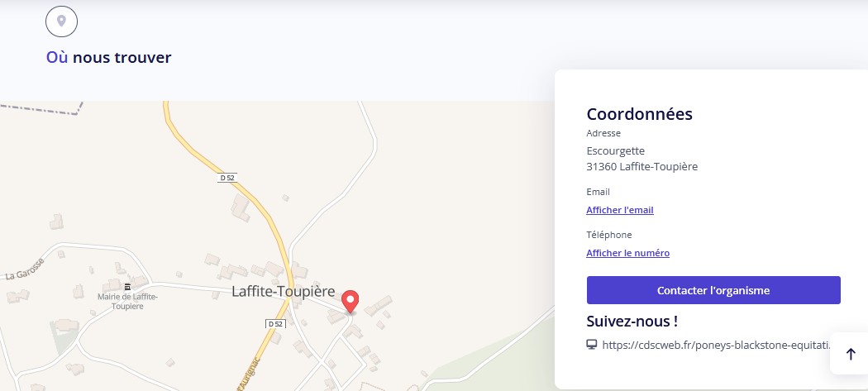Click the "Escourgette" address line
The height and width of the screenshot is (391, 868).
coord(615,150)
